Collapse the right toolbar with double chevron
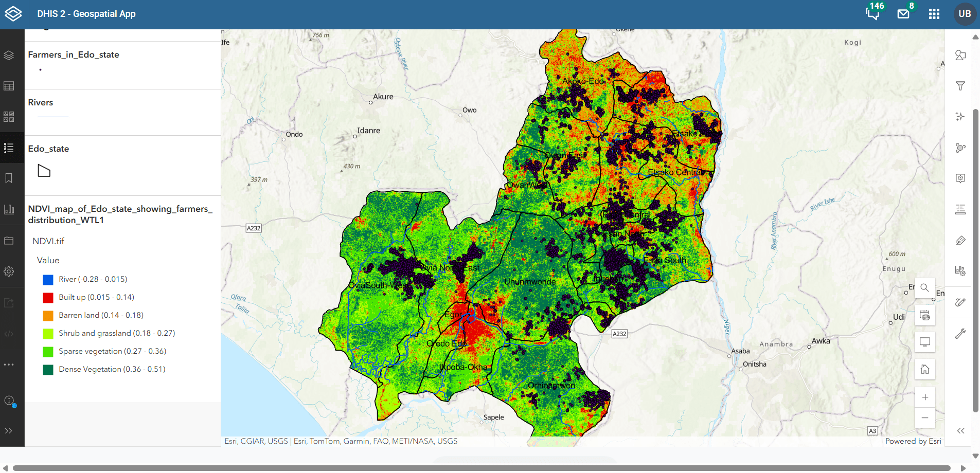This screenshot has width=980, height=473. pyautogui.click(x=960, y=431)
